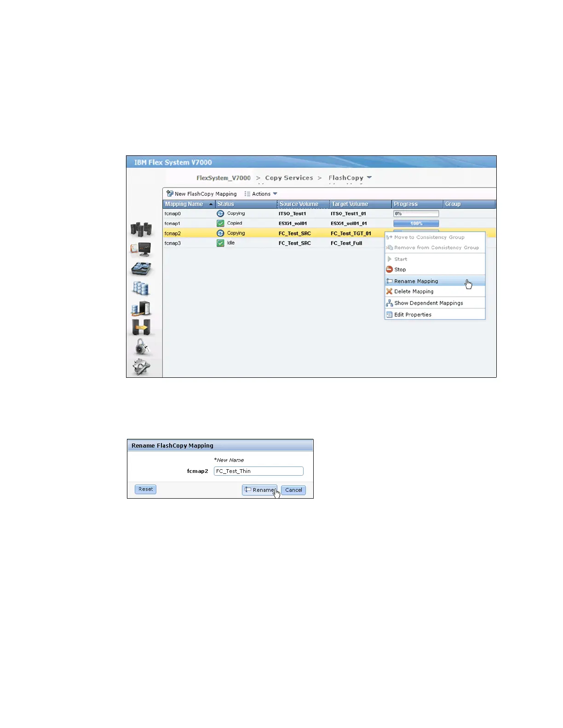Click the 0% progress bar for fcmap0
This screenshot has height=728, width=563.
pyautogui.click(x=416, y=214)
